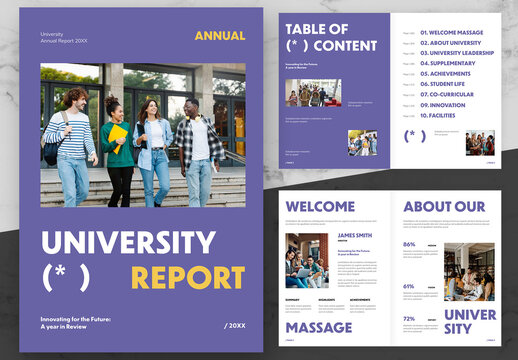The image size is (518, 360).
Task: Click '01. WELCOME MASSAGE' contents entry
Action: tap(452, 33)
